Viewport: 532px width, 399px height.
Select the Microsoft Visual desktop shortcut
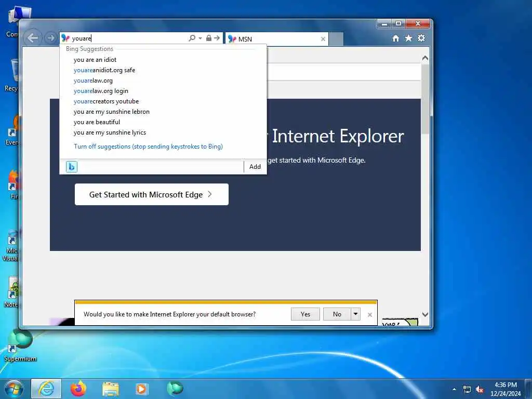click(11, 245)
